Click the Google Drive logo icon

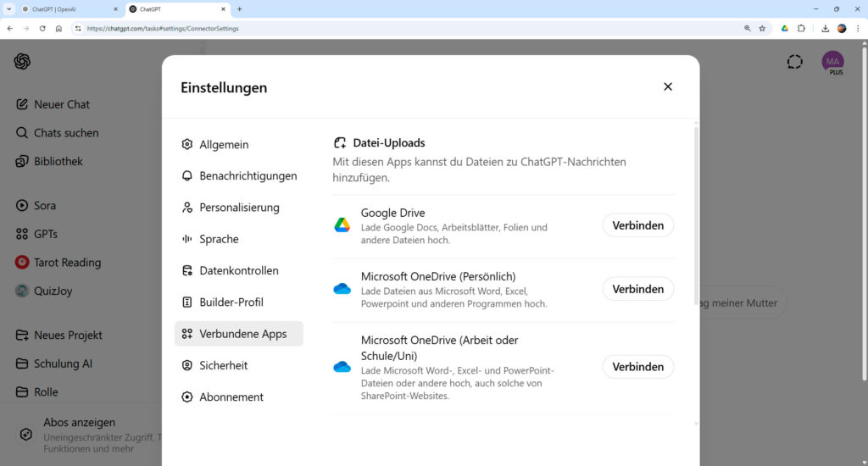[x=342, y=225]
